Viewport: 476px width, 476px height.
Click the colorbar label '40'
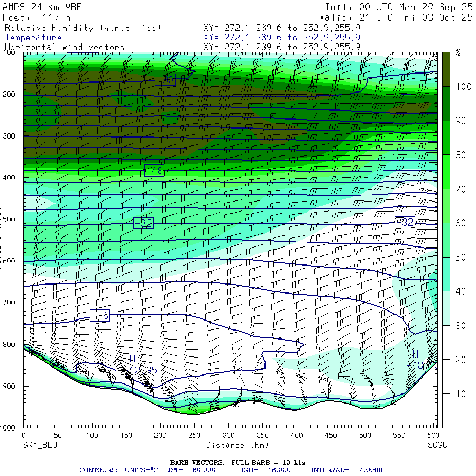coord(461,291)
